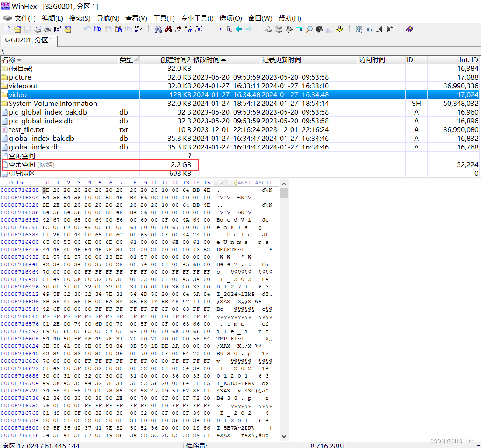Click the Go To Offset arrow icon

click(219, 29)
